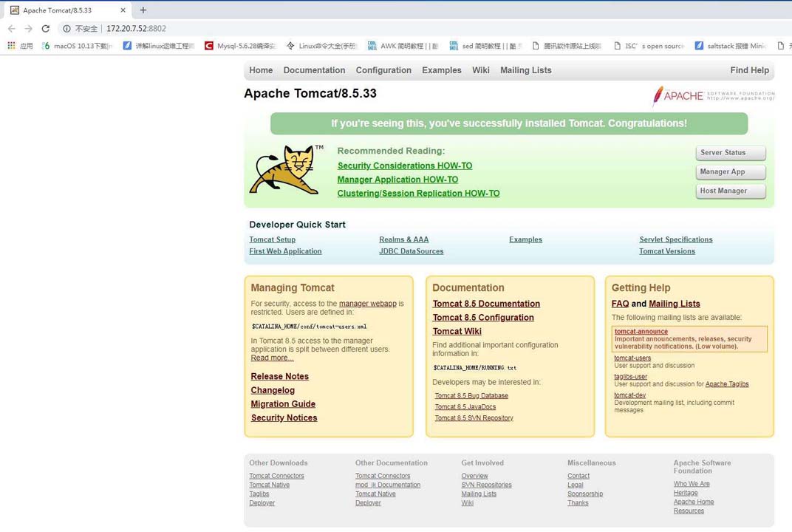The image size is (792, 532).
Task: Close the Apache Tomcat/8.5.33 tab
Action: pyautogui.click(x=123, y=10)
